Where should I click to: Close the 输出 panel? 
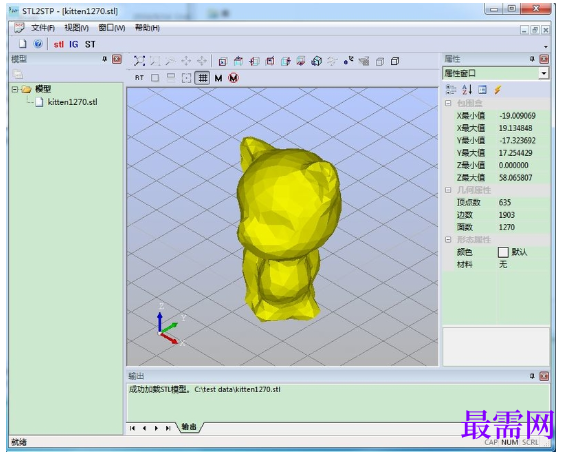pyautogui.click(x=544, y=376)
